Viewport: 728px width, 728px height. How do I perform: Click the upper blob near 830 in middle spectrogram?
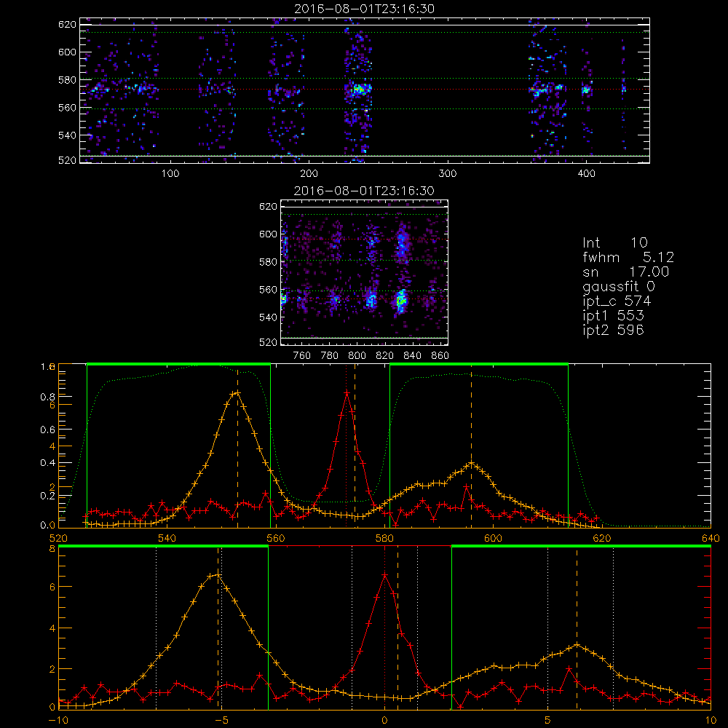[x=402, y=243]
